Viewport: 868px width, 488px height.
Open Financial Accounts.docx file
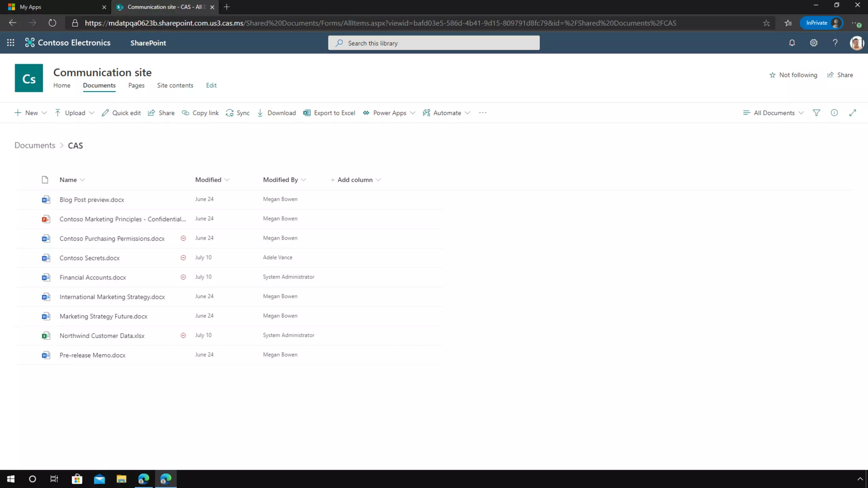92,277
